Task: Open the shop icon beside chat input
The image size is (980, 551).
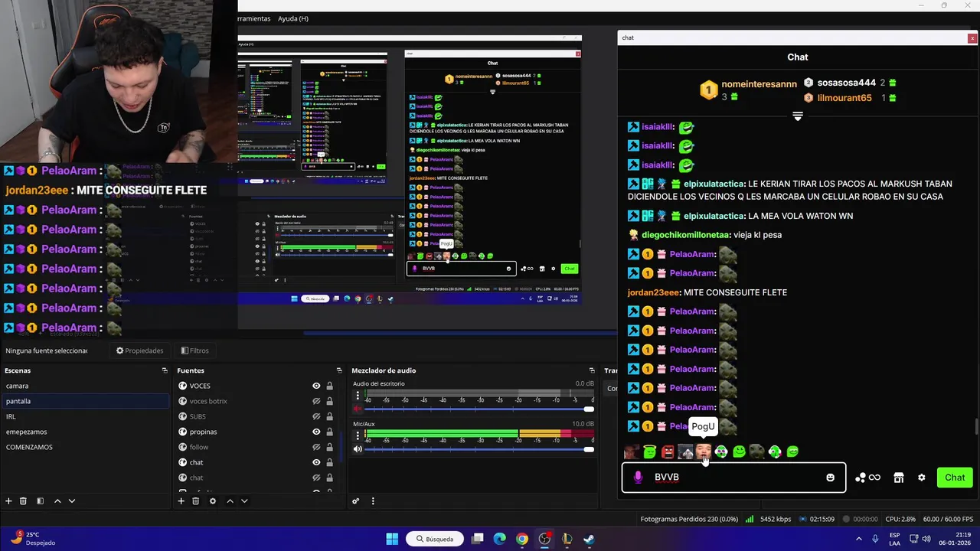Action: point(899,478)
